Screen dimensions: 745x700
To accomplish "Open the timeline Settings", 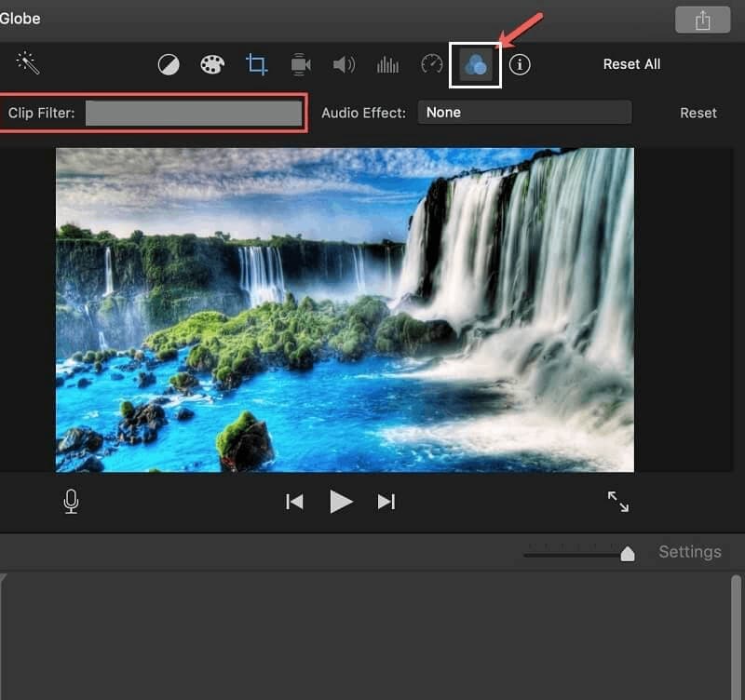I will click(689, 551).
